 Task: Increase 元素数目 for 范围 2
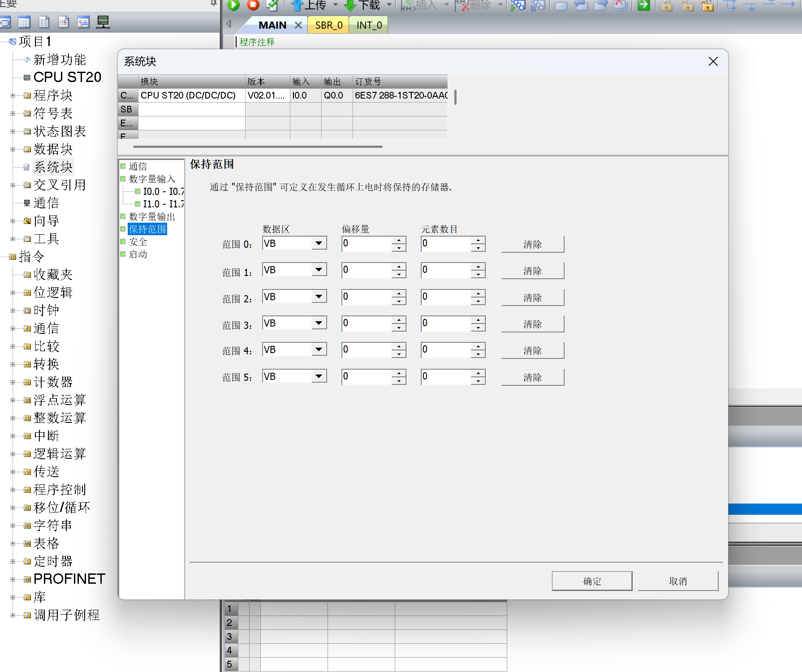pyautogui.click(x=479, y=293)
